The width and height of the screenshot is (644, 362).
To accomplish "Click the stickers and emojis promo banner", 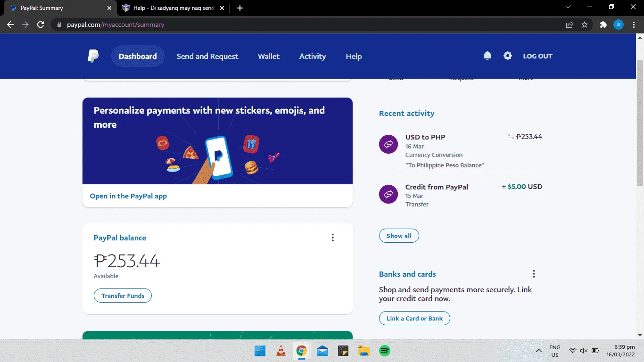I will tap(217, 141).
